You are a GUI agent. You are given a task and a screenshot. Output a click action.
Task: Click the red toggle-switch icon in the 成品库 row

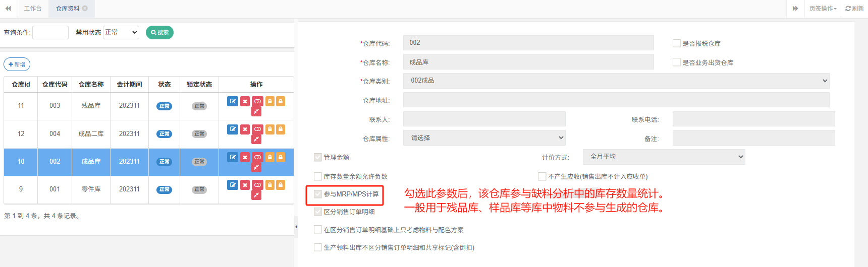click(257, 157)
